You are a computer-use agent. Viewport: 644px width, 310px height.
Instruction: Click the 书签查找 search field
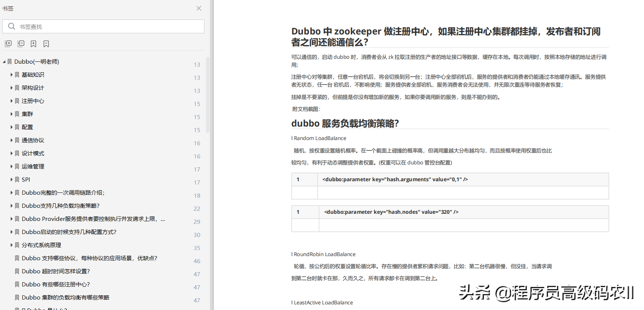[x=103, y=27]
